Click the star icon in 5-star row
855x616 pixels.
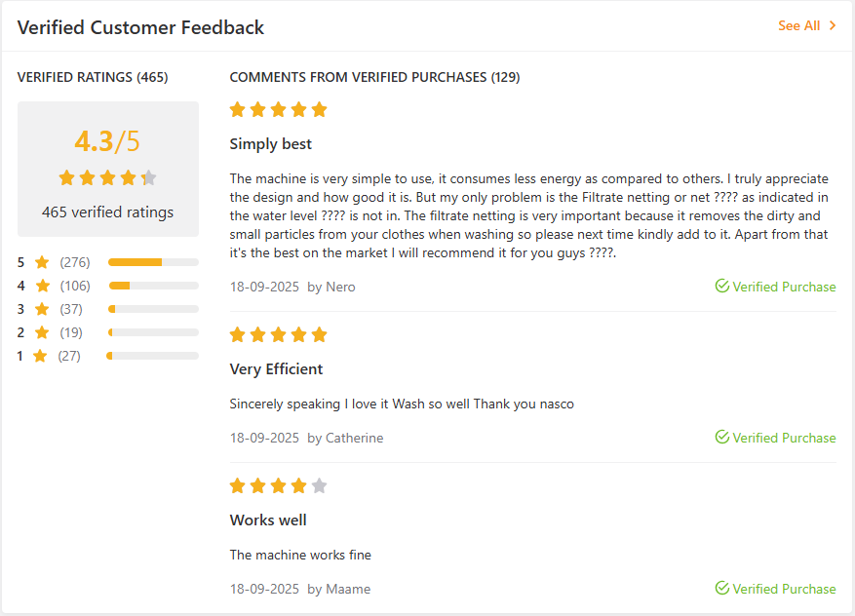(x=42, y=262)
